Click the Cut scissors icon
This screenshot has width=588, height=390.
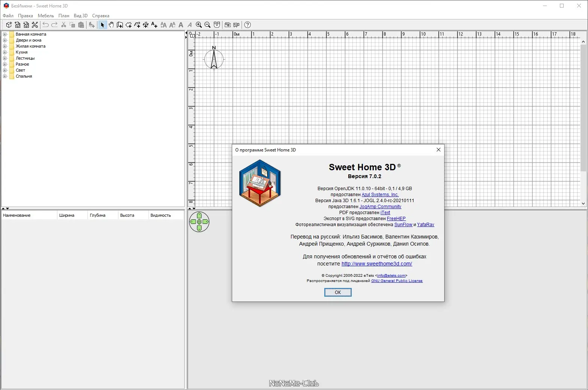coord(64,25)
